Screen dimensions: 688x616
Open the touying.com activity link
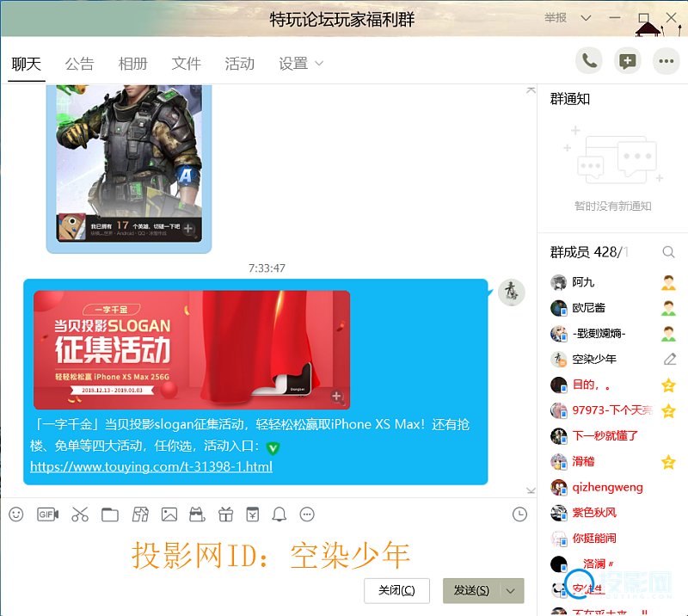coord(151,466)
